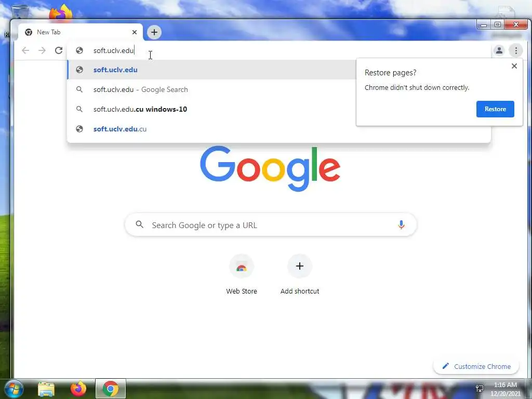This screenshot has width=532, height=399.
Task: Open a new tab with the plus button
Action: (x=154, y=32)
